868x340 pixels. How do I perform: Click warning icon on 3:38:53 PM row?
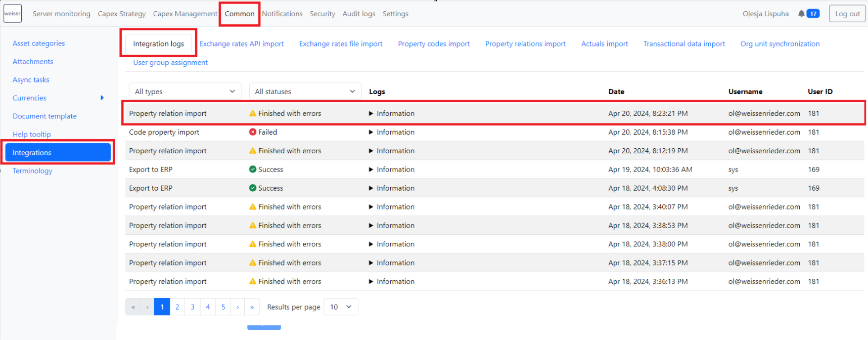tap(253, 226)
